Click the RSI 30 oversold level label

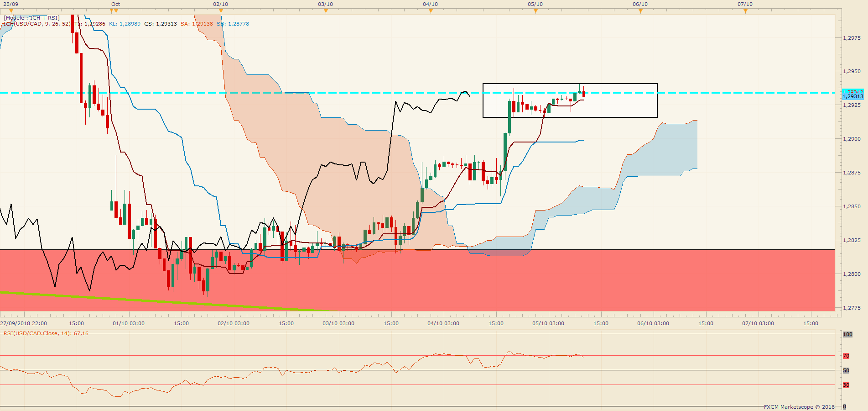[x=846, y=385]
